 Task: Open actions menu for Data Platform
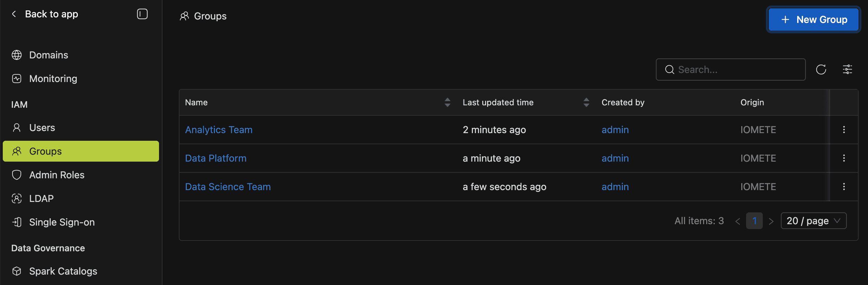[x=844, y=158]
